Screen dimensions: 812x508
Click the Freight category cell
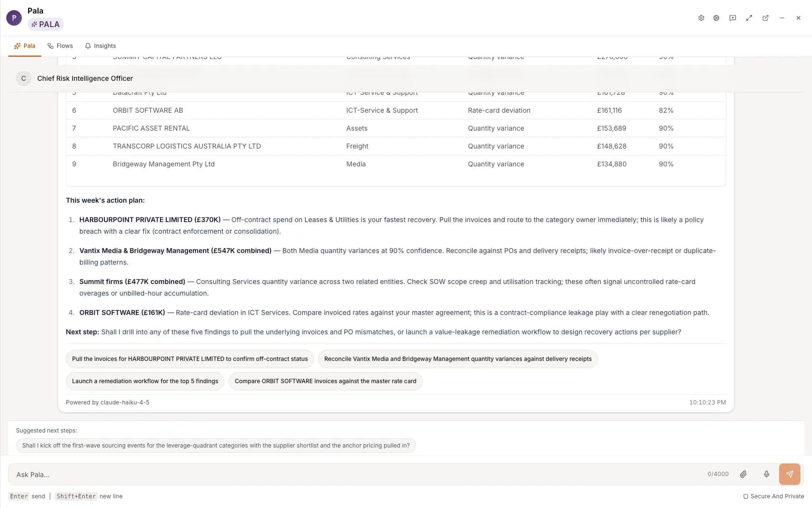coord(357,146)
